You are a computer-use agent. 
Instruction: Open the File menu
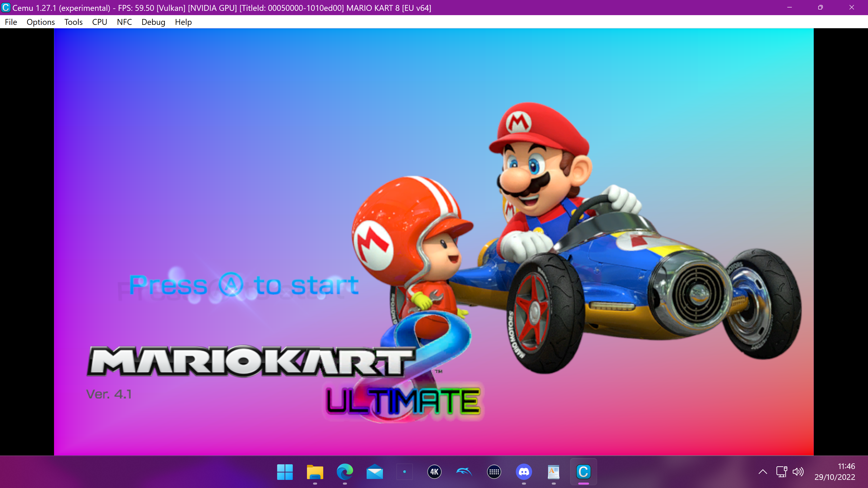click(x=11, y=22)
